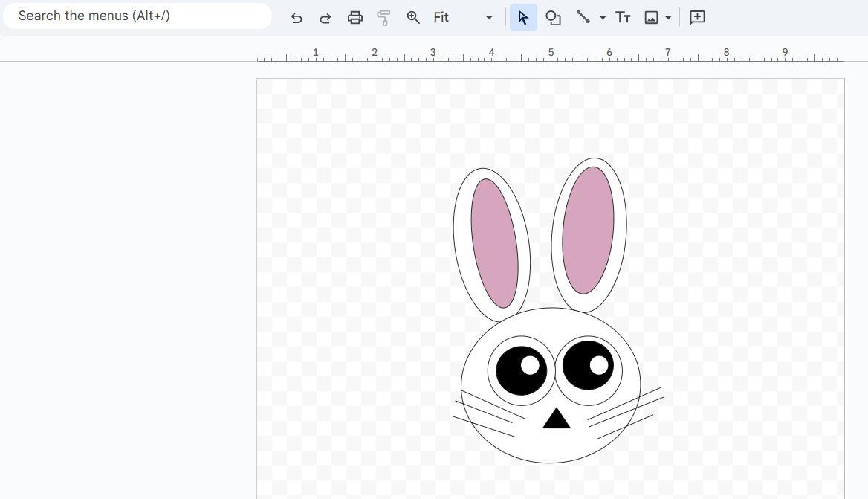Screen dimensions: 868x499
Task: Activate the Select arrow cursor tool
Action: coord(523,18)
